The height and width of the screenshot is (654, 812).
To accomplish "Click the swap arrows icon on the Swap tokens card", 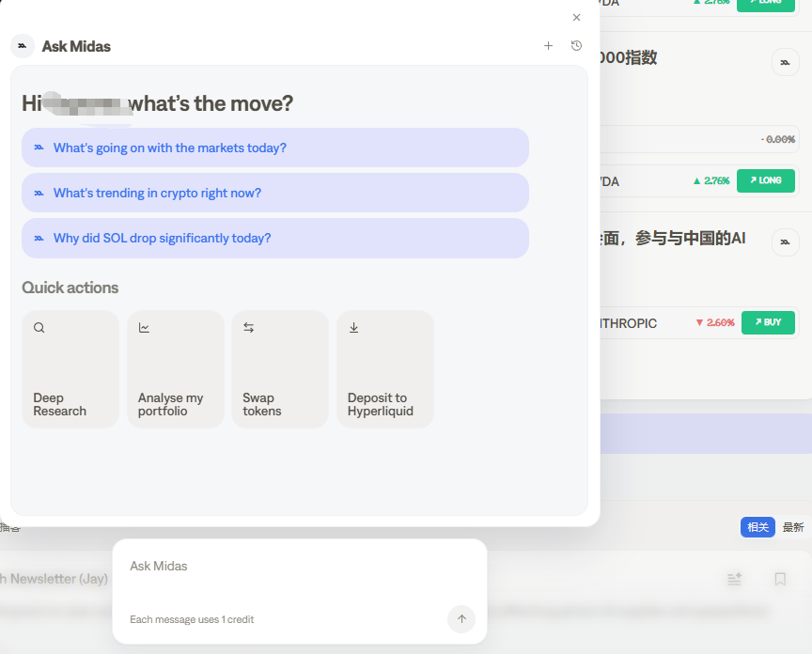I will [248, 328].
